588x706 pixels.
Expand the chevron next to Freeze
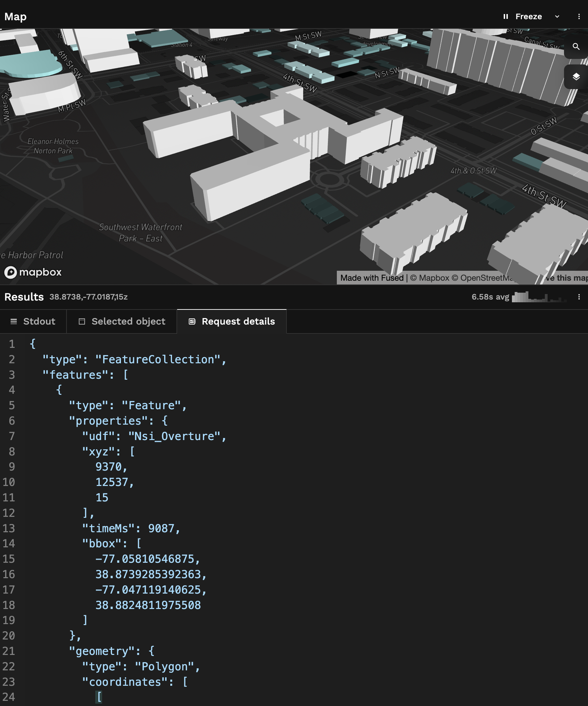click(x=557, y=16)
